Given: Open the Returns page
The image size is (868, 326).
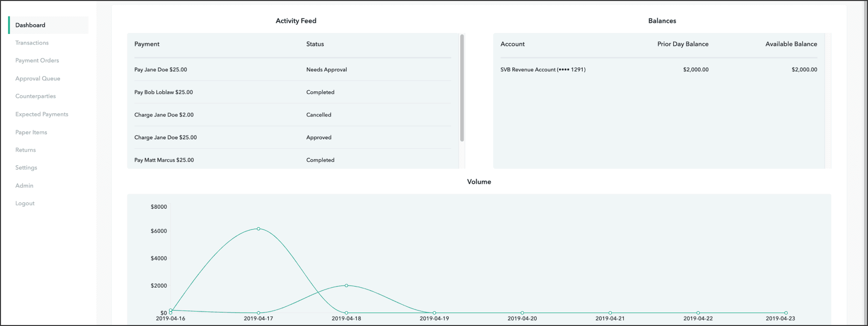Looking at the screenshot, I should tap(25, 150).
